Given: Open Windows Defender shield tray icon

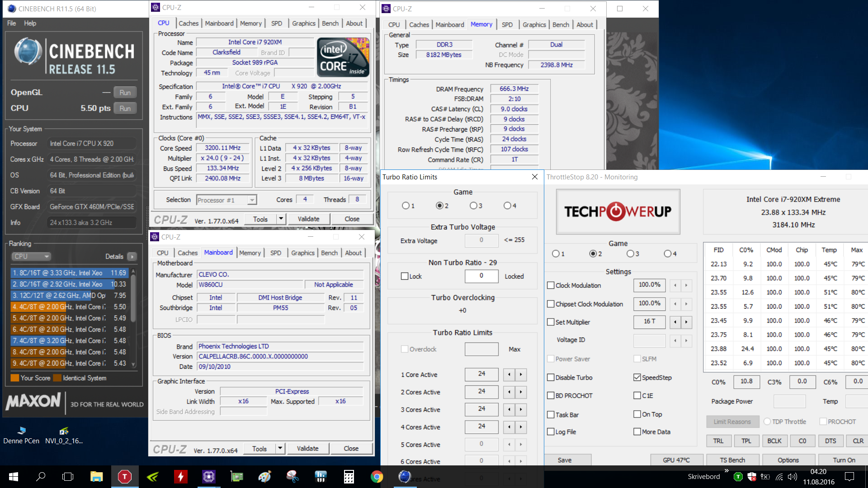Looking at the screenshot, I should (752, 477).
